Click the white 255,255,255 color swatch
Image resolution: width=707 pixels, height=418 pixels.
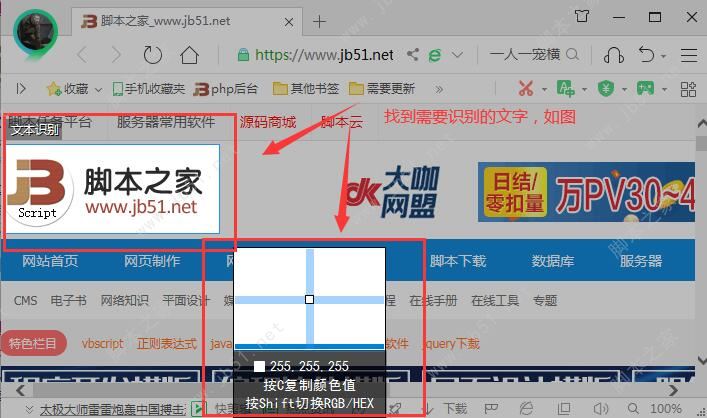click(x=259, y=366)
